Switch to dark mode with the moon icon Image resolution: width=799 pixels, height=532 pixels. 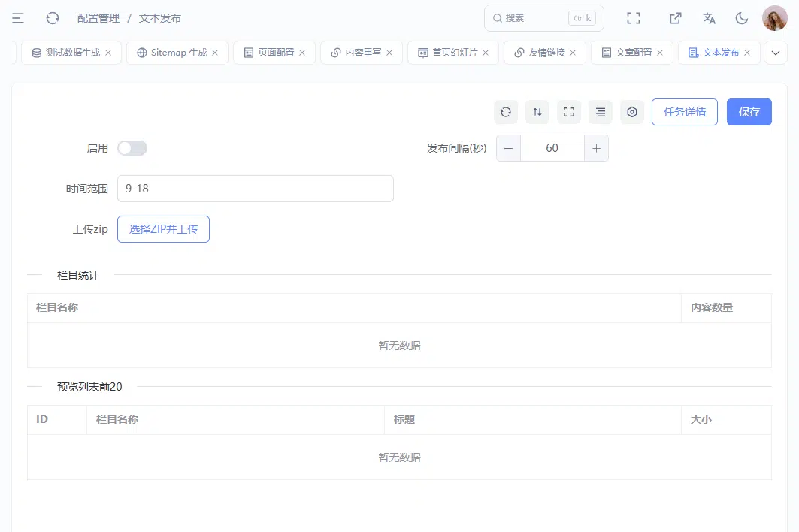pos(741,18)
